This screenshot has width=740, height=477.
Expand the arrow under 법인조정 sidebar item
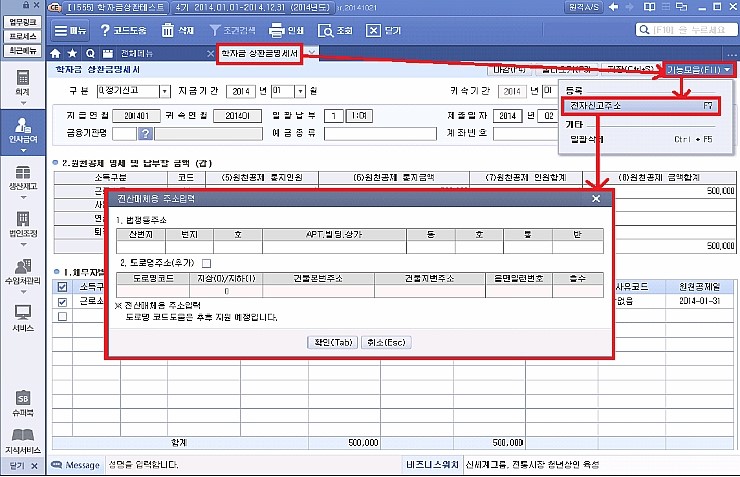pos(23,244)
